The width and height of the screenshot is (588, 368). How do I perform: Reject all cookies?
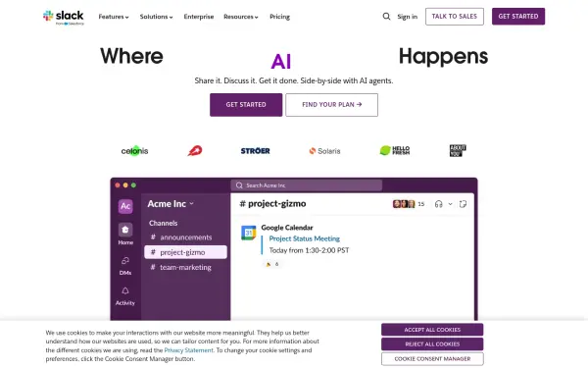pos(432,344)
